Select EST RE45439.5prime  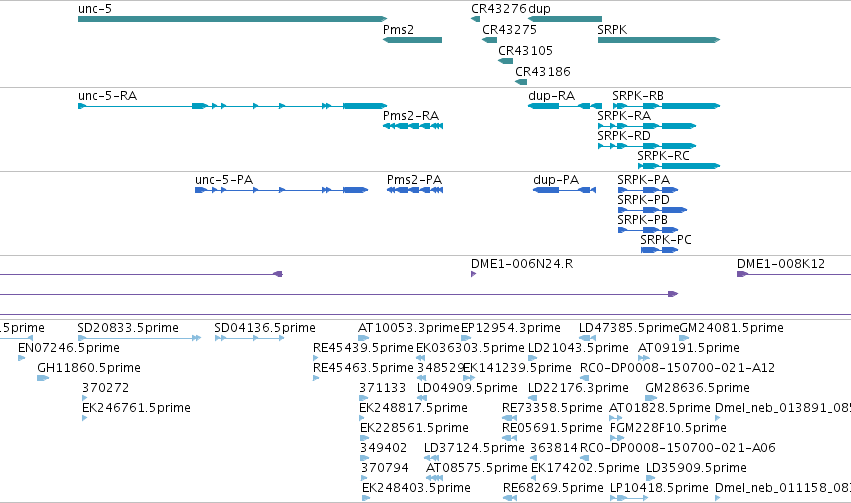coord(316,358)
